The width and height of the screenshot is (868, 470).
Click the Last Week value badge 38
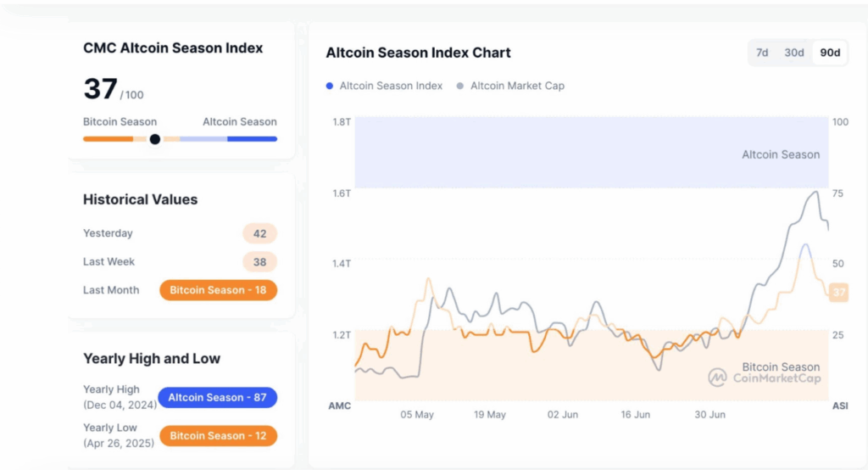pos(259,262)
